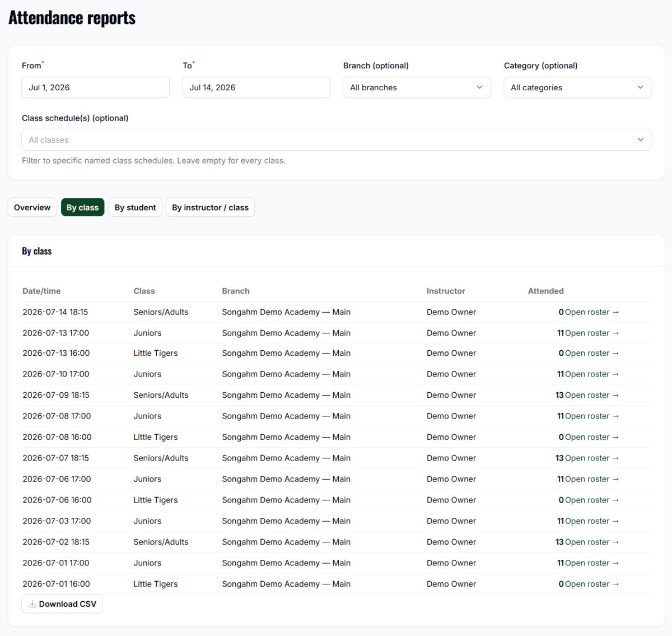Click the date cell 2026-07-14 18:15
The height and width of the screenshot is (636, 672).
[x=55, y=312]
